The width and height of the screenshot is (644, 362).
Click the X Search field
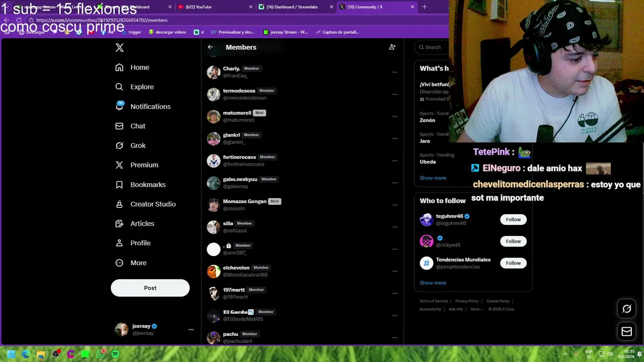[433, 47]
